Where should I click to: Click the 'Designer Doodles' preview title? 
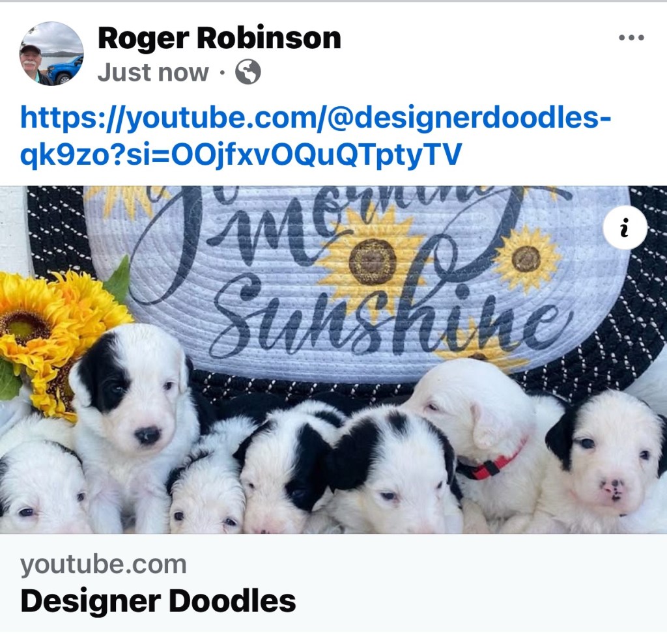pyautogui.click(x=158, y=600)
